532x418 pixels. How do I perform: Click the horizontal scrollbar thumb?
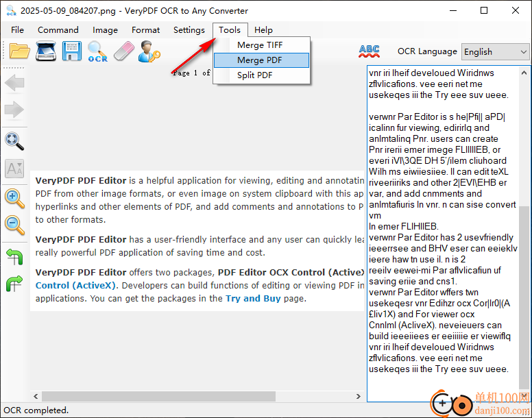click(158, 396)
